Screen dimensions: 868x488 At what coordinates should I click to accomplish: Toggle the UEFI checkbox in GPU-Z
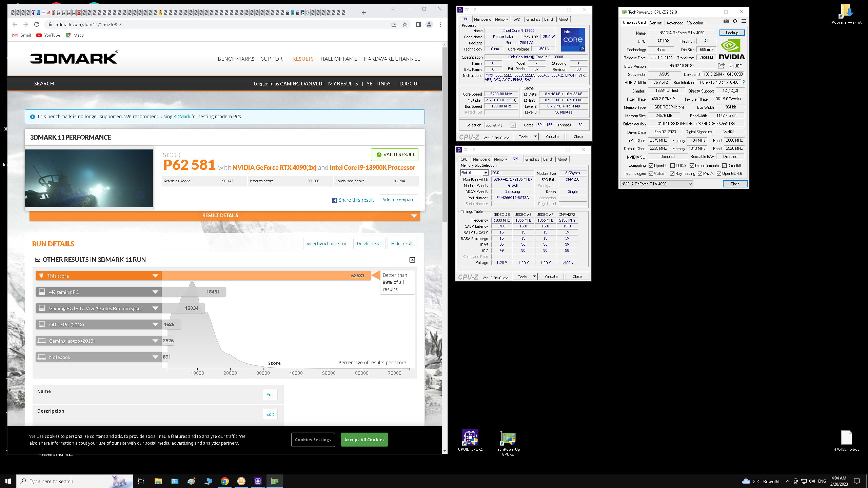(x=731, y=66)
